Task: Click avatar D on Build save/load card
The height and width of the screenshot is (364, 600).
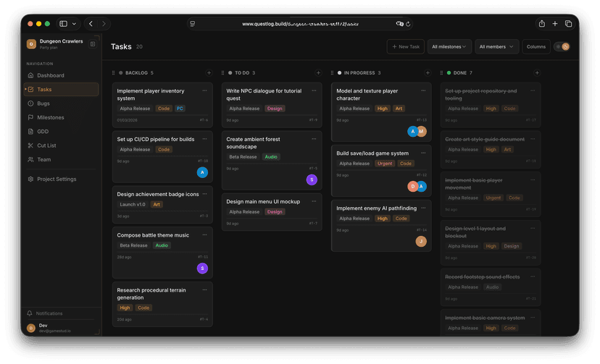Action: 412,187
